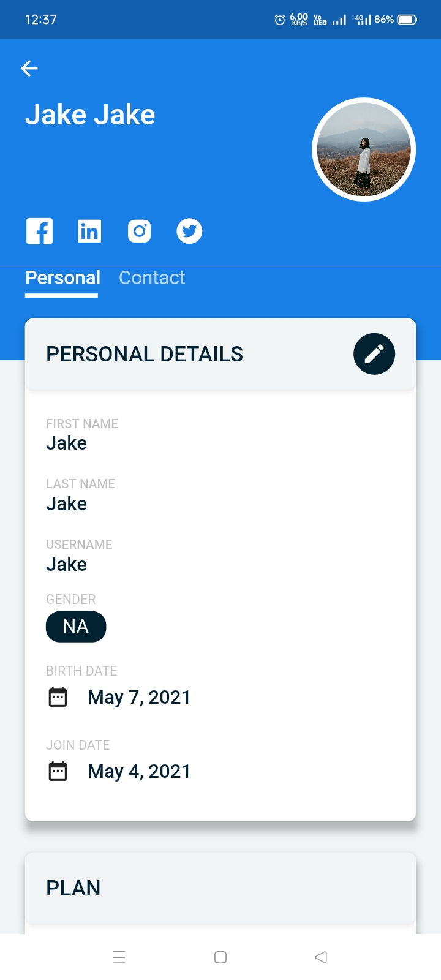Open Android recent apps menu button
441x980 pixels.
coord(119,957)
